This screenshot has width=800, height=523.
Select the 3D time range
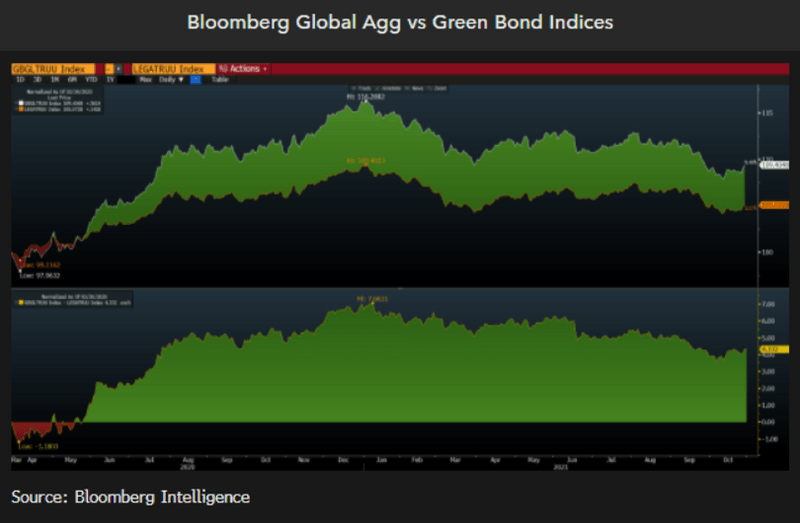(37, 80)
